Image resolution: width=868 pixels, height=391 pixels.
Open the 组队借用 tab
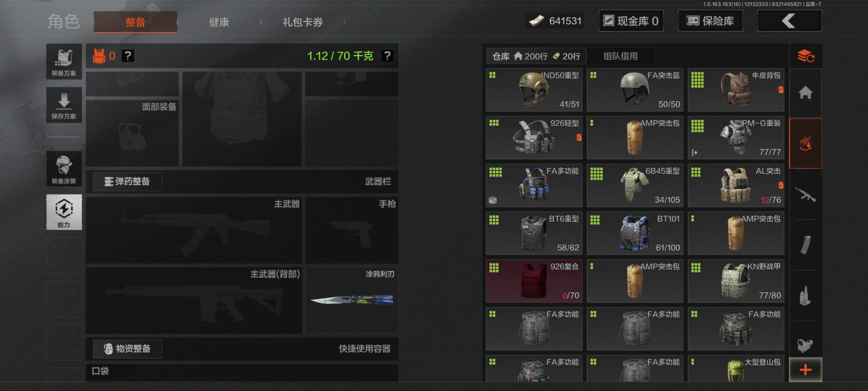[620, 56]
